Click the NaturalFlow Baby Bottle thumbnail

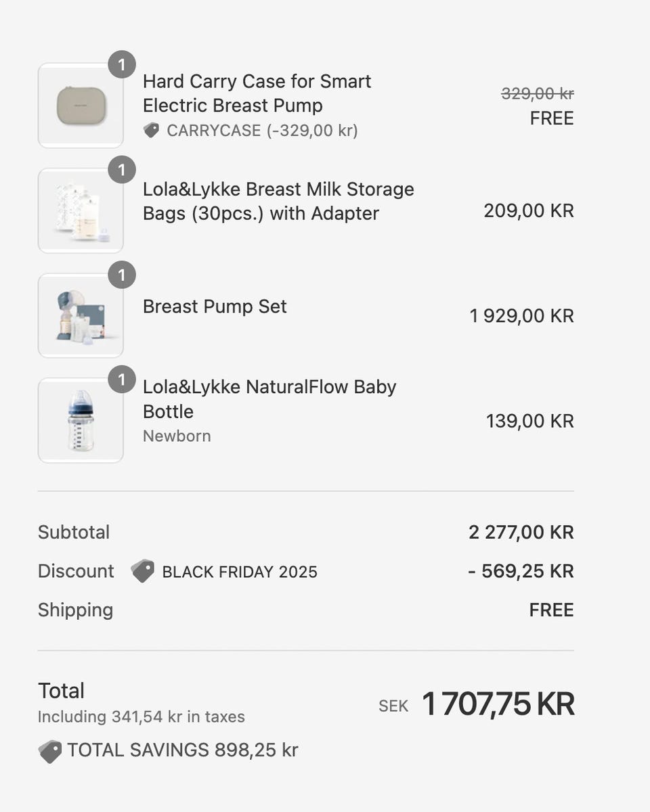tap(81, 420)
